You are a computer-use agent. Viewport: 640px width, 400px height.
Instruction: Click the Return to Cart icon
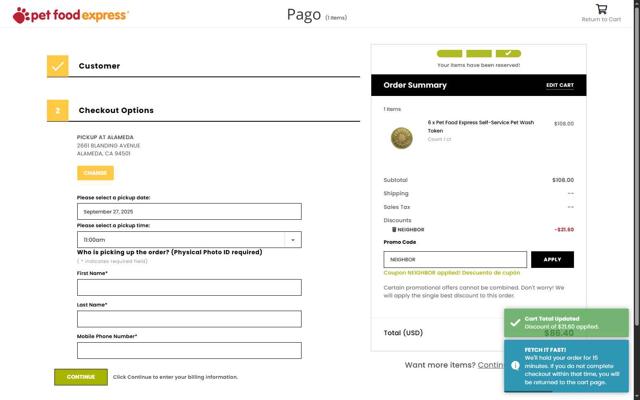601,9
